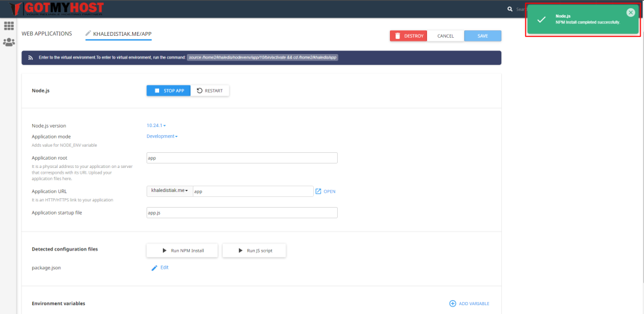Screen dimensions: 644x314
Task: Click the red Destroy button
Action: point(408,36)
